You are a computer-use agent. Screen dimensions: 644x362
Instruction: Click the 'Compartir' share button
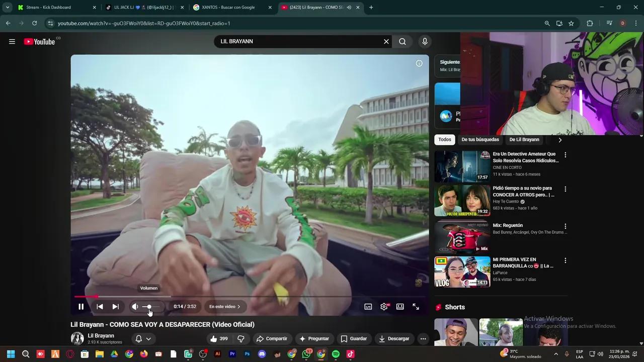pos(273,338)
